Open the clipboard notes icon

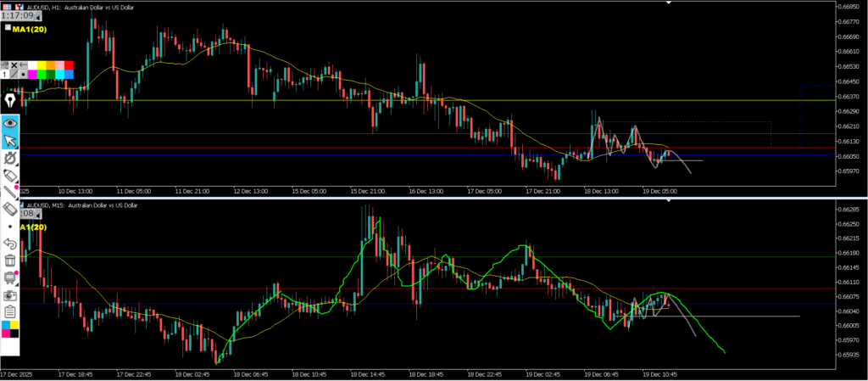point(11,311)
